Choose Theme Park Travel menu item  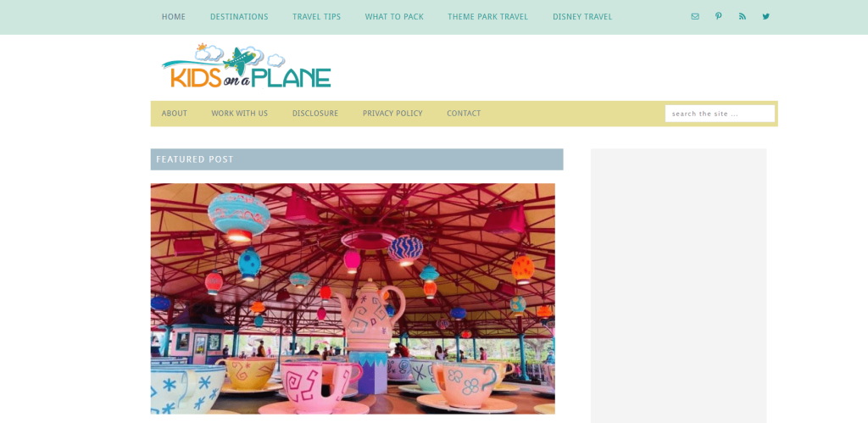pyautogui.click(x=487, y=17)
